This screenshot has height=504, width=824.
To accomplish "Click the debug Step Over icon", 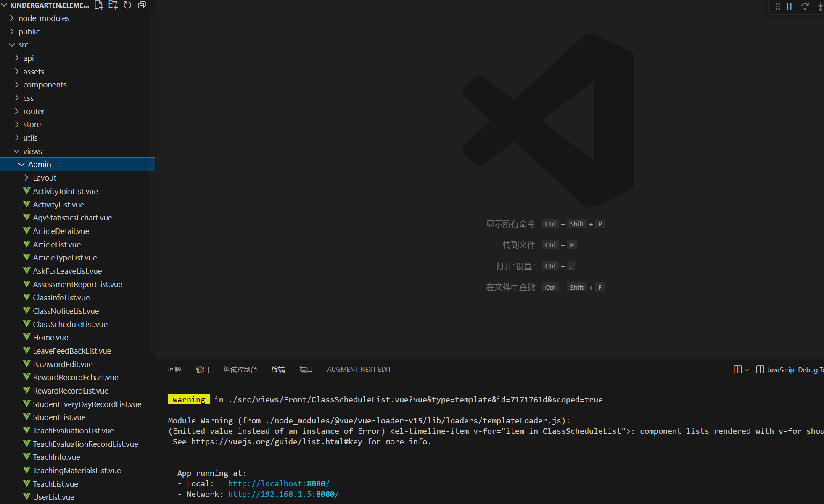I will point(805,6).
